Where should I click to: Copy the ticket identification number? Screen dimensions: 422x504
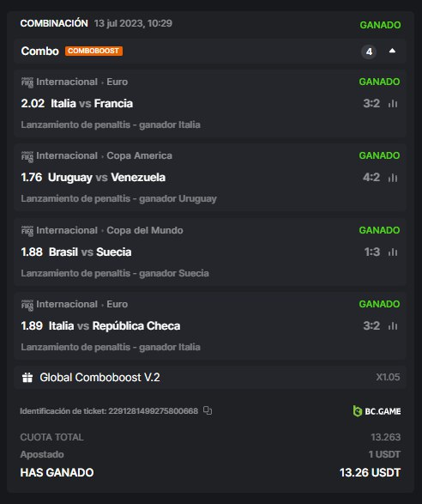click(x=208, y=410)
